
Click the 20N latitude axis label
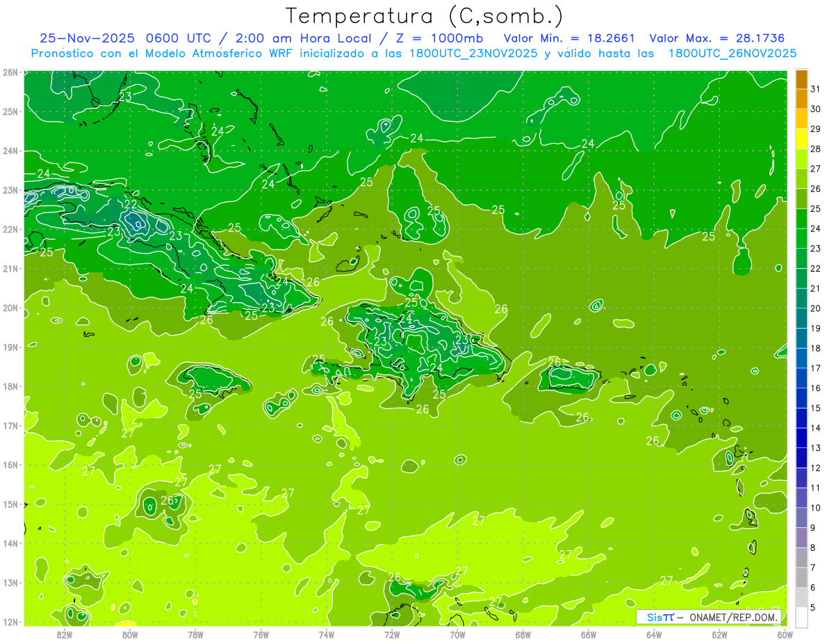click(10, 308)
